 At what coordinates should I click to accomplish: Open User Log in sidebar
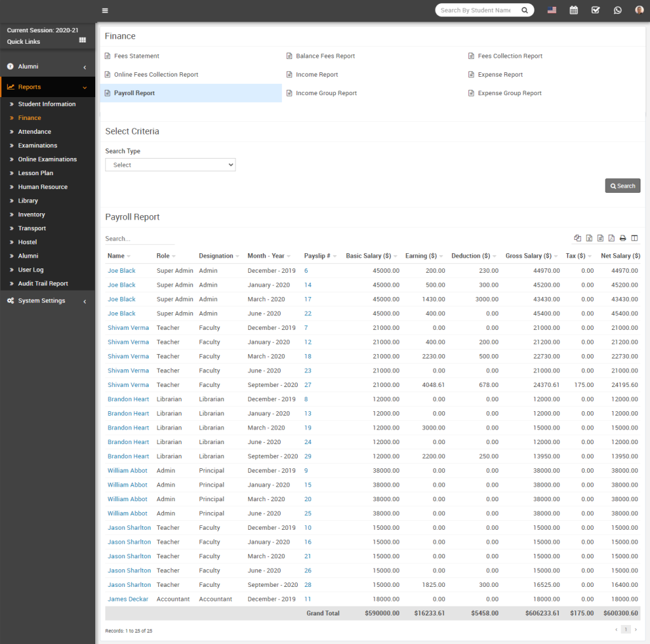point(30,270)
